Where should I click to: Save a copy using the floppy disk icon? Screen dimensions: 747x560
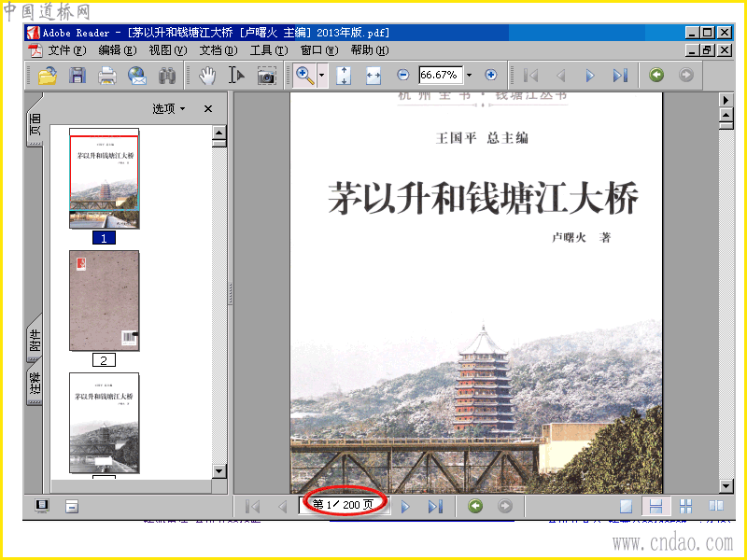[x=78, y=76]
